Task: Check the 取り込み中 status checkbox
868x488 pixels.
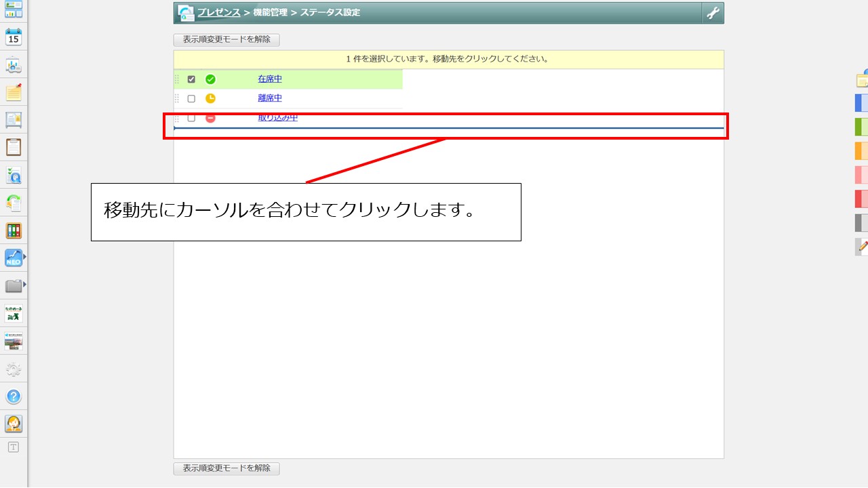Action: 191,117
